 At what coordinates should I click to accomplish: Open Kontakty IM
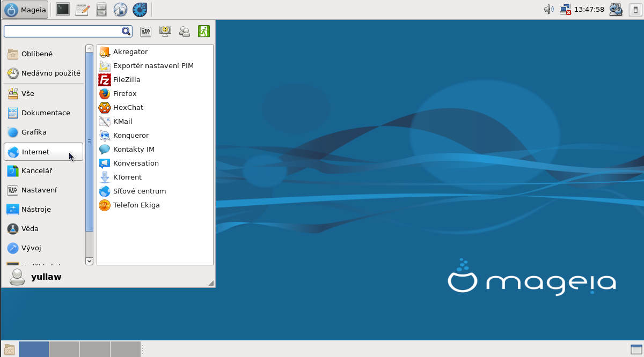pyautogui.click(x=155, y=149)
